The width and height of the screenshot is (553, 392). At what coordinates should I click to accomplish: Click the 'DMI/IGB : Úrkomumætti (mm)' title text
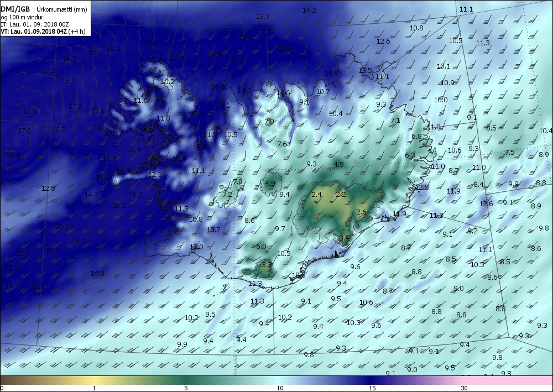pyautogui.click(x=44, y=9)
